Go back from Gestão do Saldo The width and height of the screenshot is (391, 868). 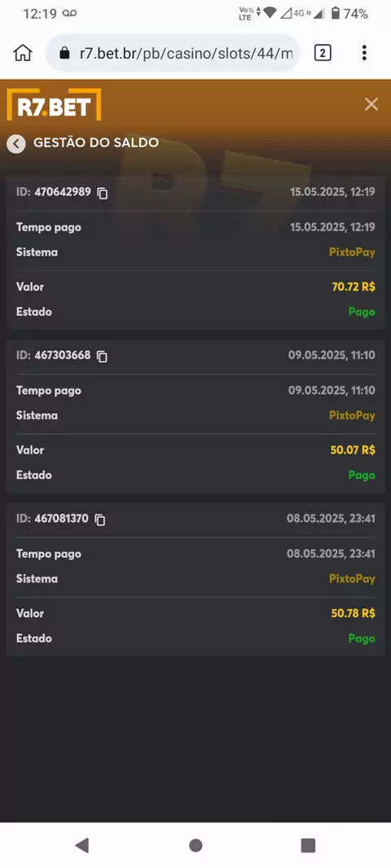16,144
